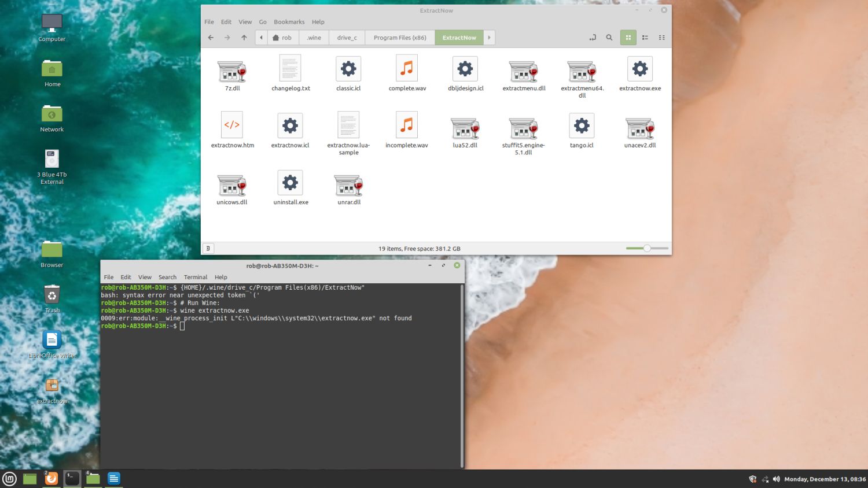Open the terminal Terminal menu
Viewport: 868px width, 488px height.
[x=196, y=277]
